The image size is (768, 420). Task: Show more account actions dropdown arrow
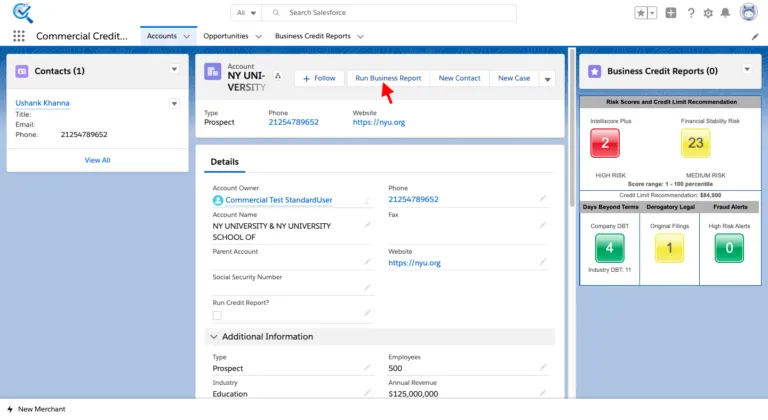[547, 79]
